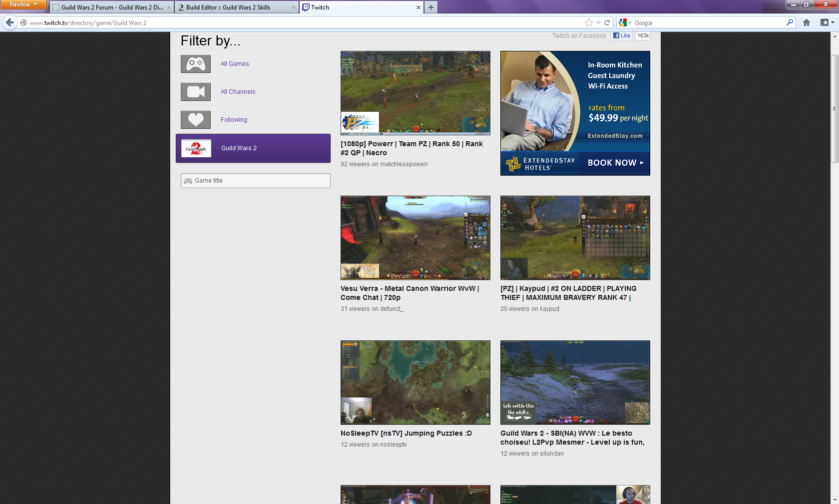Close the Build Editor Guild Wars 2 Skills tab

[x=293, y=7]
